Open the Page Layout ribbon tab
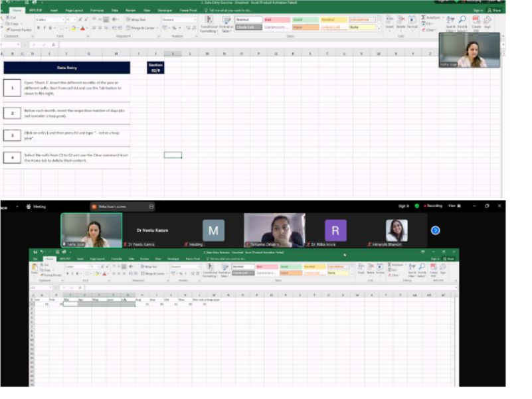Image resolution: width=532 pixels, height=399 pixels. click(74, 11)
